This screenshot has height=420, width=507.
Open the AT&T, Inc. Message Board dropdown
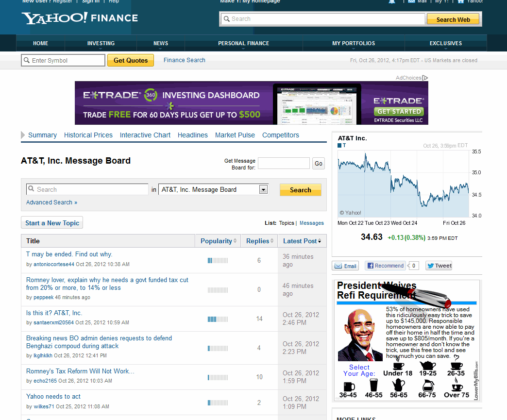tap(263, 190)
